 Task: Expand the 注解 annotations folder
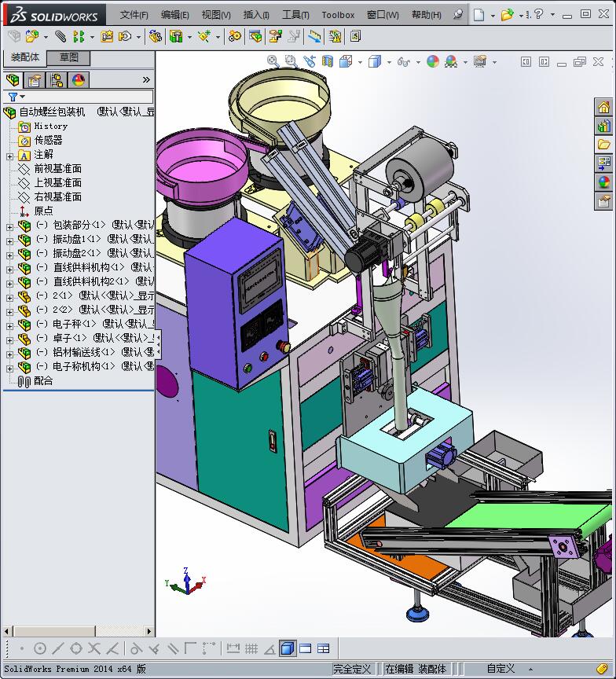[9, 156]
